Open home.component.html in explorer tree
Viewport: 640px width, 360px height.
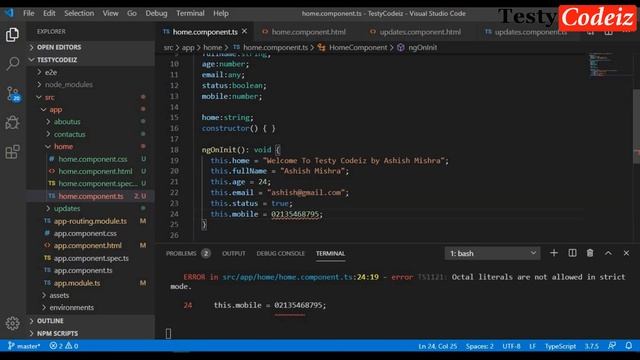click(95, 171)
